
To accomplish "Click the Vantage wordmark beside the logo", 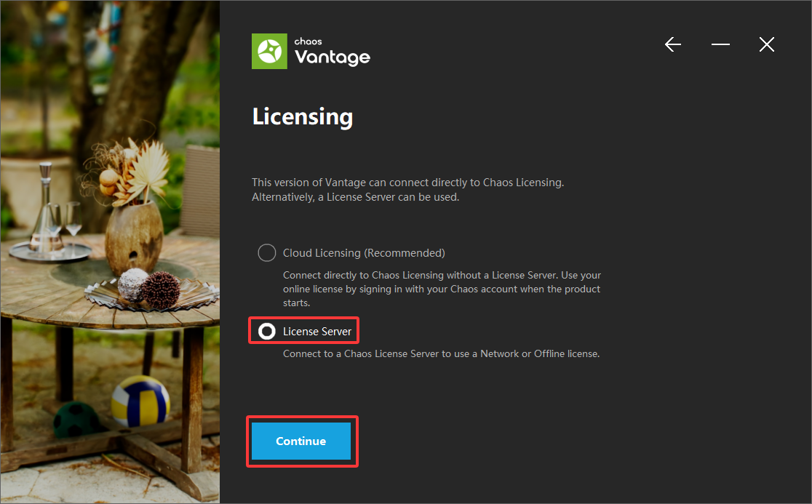I will click(x=333, y=57).
